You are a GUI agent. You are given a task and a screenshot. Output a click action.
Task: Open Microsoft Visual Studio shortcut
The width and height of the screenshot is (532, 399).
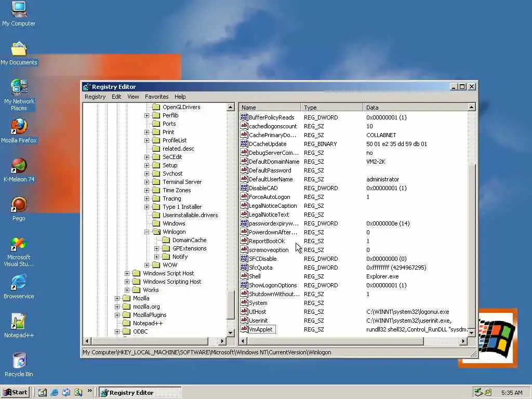tap(19, 244)
